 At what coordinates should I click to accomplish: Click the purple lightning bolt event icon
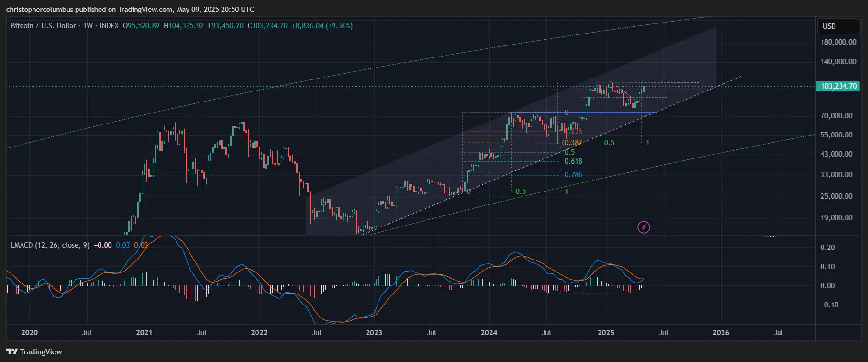(644, 227)
